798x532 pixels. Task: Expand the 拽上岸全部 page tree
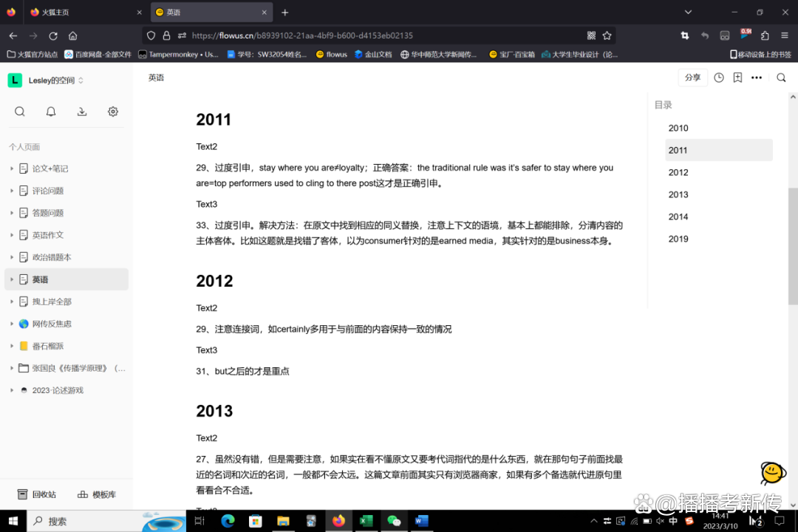click(x=12, y=302)
